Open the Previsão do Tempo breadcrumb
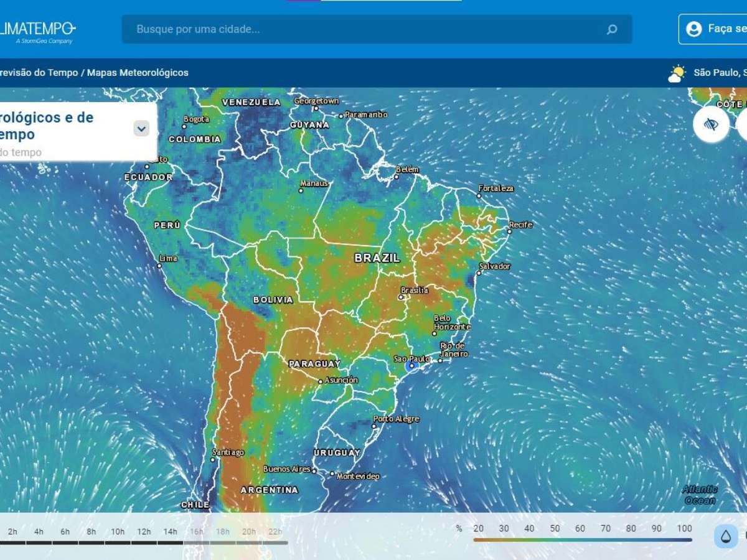This screenshot has width=747, height=560. (x=39, y=73)
